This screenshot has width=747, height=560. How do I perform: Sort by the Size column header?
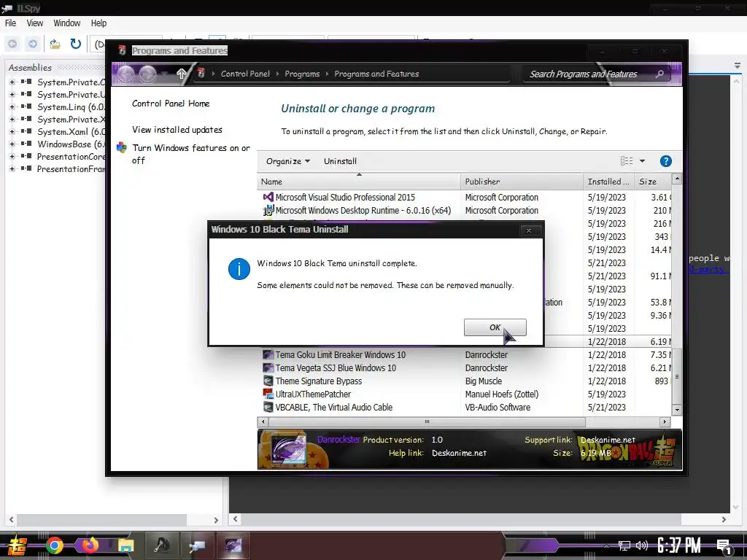(653, 182)
